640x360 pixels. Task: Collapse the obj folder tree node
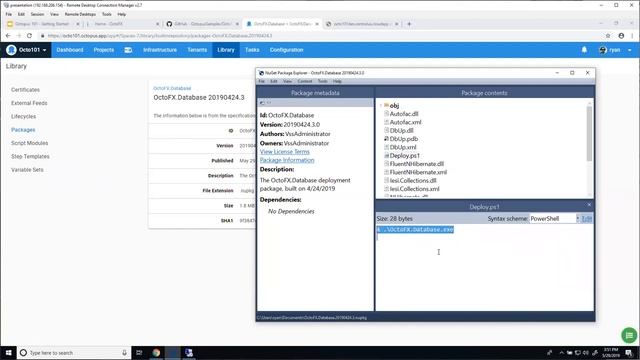click(381, 105)
